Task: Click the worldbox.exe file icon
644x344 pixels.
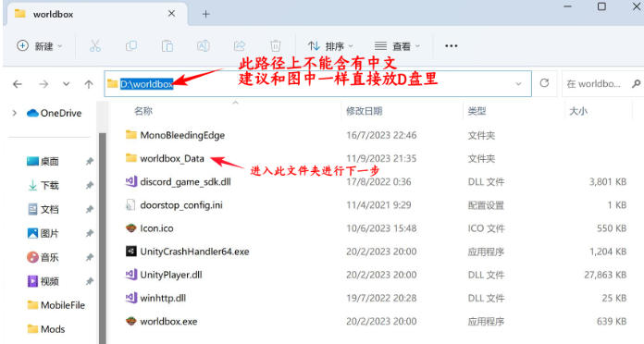Action: click(x=131, y=321)
